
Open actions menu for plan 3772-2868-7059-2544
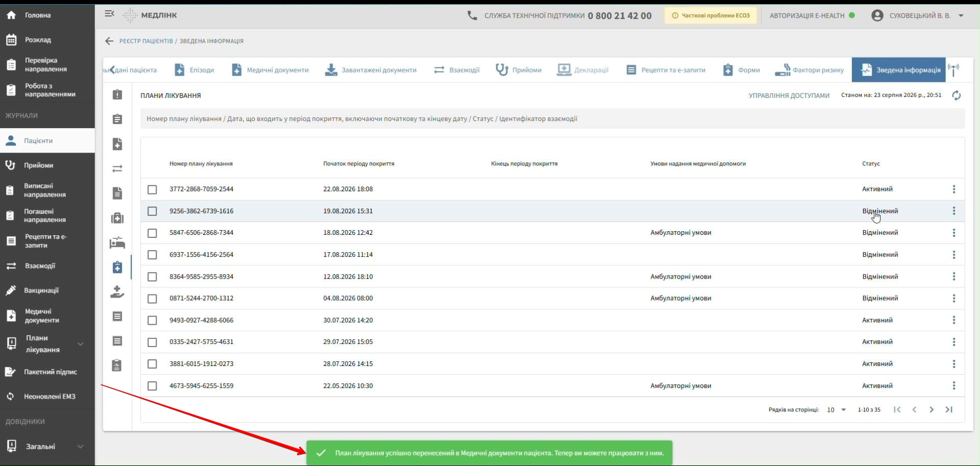[x=953, y=189]
